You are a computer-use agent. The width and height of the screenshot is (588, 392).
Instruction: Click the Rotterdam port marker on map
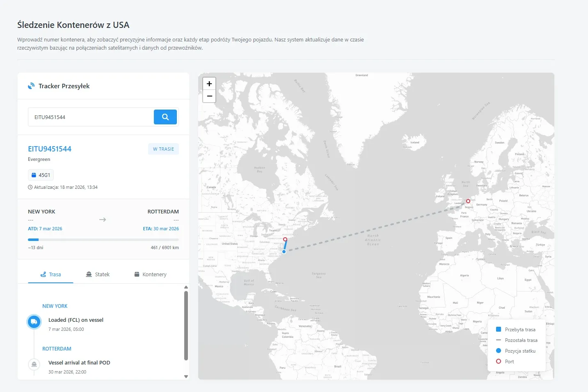(468, 201)
